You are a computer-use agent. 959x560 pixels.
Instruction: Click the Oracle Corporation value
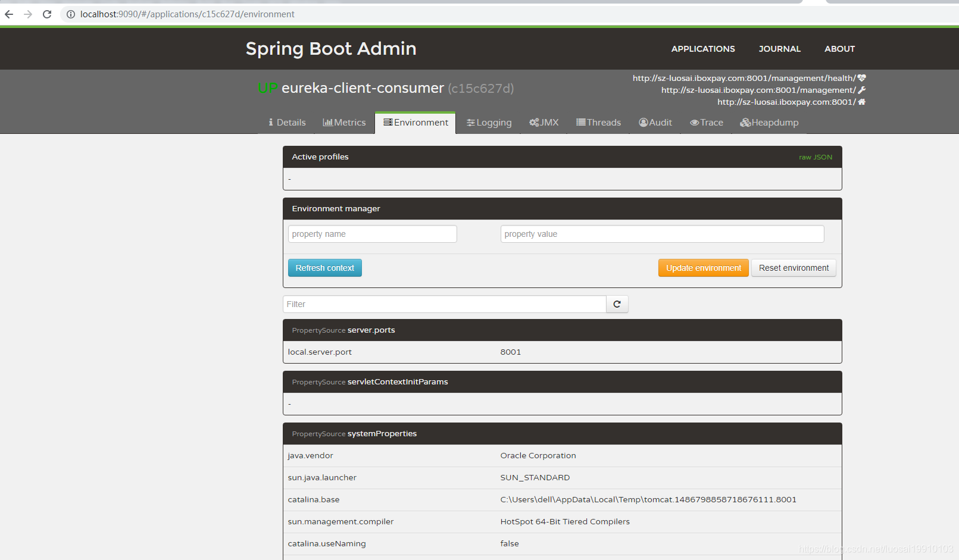tap(538, 455)
